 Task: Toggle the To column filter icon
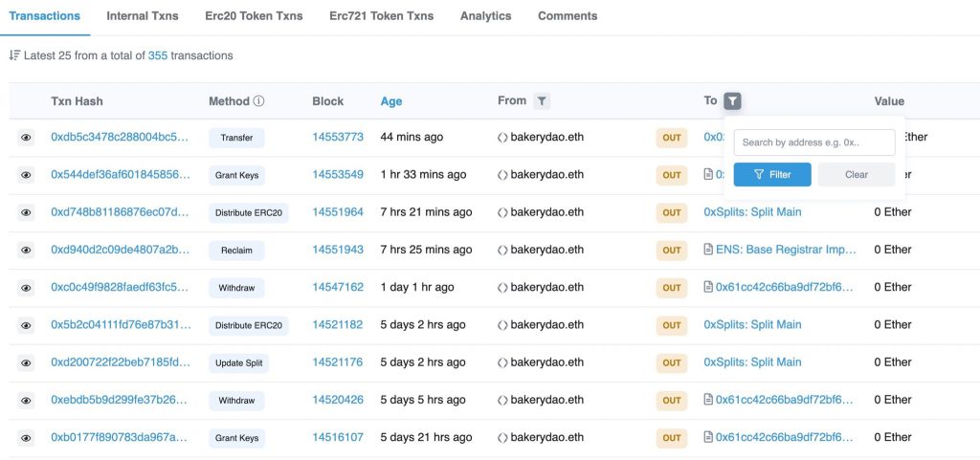click(732, 101)
